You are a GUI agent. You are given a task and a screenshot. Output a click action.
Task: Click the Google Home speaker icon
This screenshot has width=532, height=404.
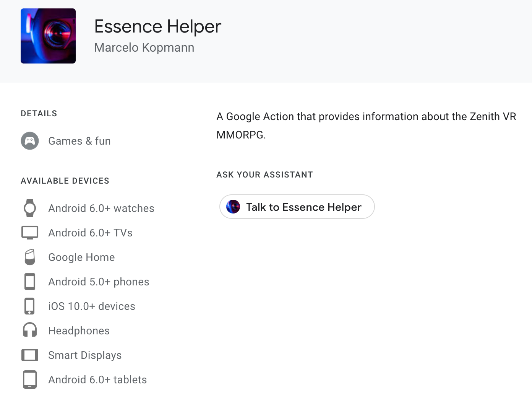point(30,257)
